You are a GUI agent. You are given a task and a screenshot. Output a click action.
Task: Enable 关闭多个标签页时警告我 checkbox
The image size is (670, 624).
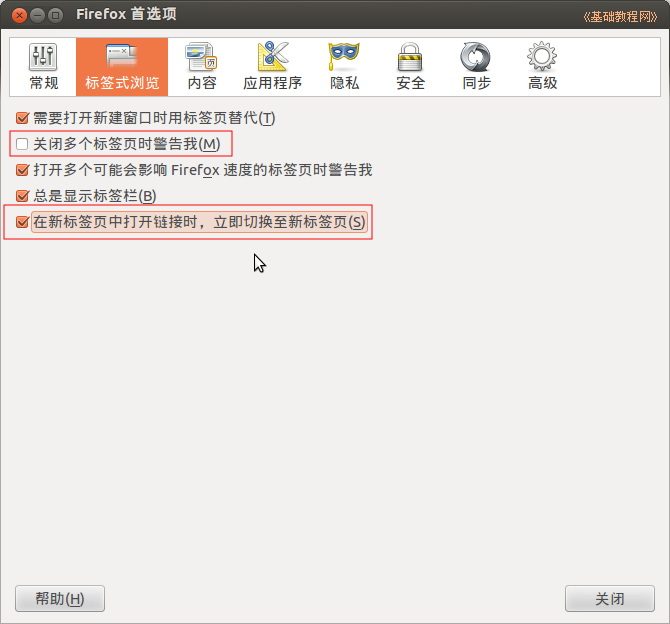pyautogui.click(x=22, y=144)
